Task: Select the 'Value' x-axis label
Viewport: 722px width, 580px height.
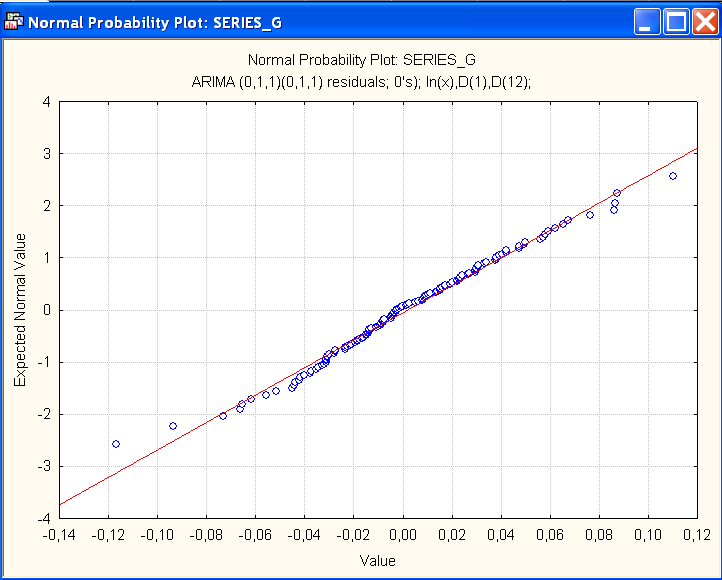Action: [378, 560]
